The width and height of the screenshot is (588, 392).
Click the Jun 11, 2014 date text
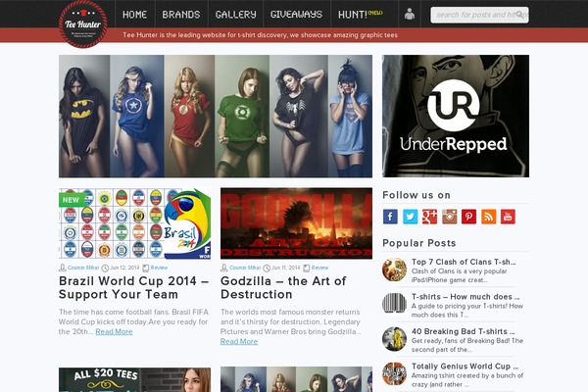(286, 268)
